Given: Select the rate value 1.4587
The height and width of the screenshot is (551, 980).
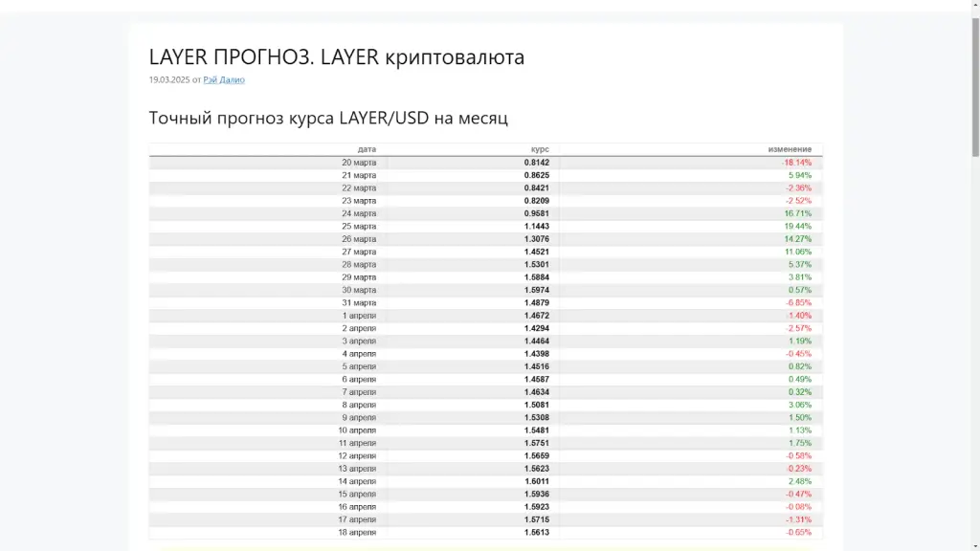Looking at the screenshot, I should (537, 379).
